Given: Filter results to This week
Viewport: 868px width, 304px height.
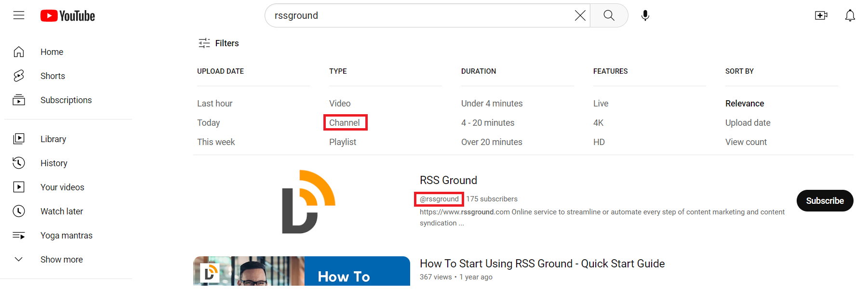Looking at the screenshot, I should [x=216, y=142].
